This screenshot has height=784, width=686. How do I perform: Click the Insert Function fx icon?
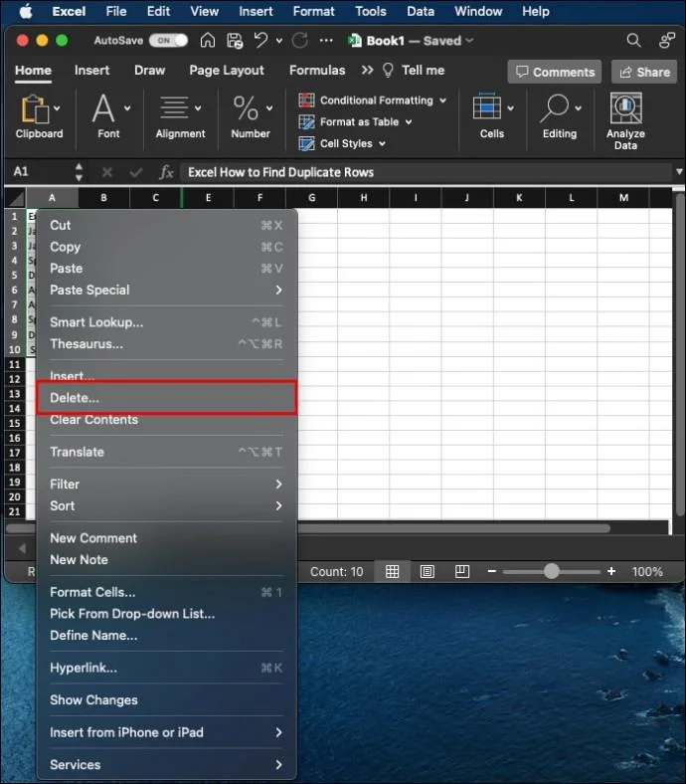(167, 172)
